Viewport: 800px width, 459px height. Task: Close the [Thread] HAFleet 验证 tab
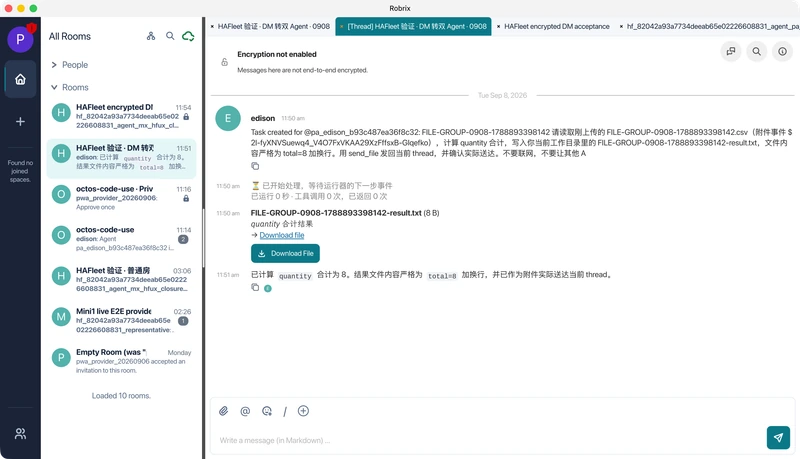click(341, 27)
